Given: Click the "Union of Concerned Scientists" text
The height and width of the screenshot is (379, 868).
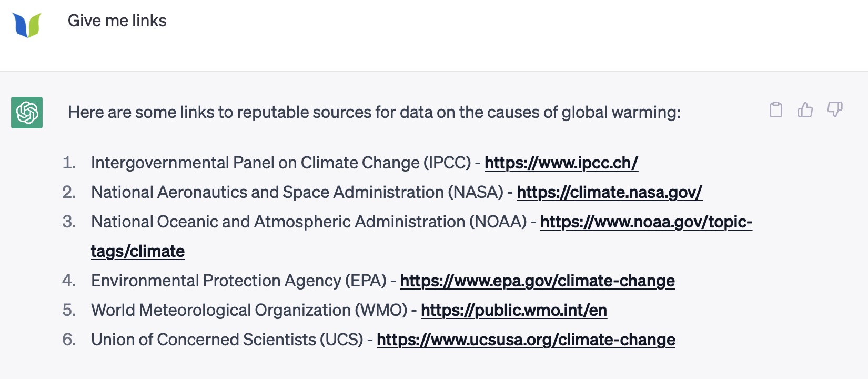Looking at the screenshot, I should 227,340.
